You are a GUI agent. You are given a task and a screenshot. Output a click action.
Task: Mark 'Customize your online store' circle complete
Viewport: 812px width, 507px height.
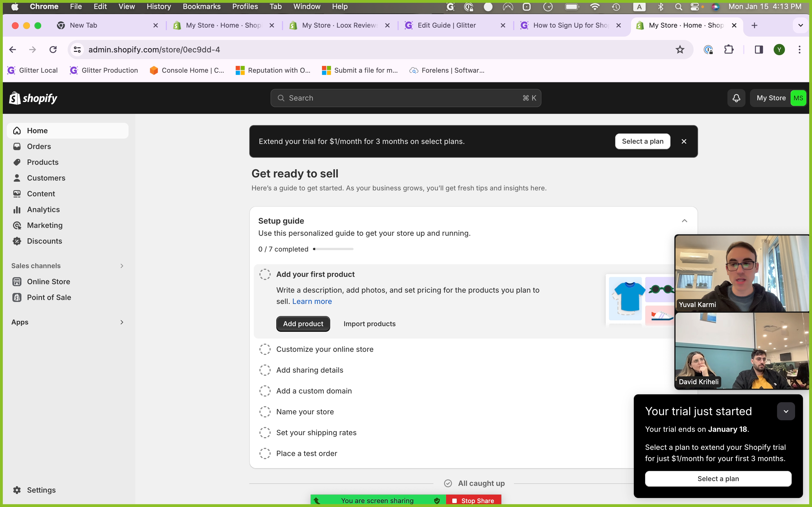[x=265, y=349]
